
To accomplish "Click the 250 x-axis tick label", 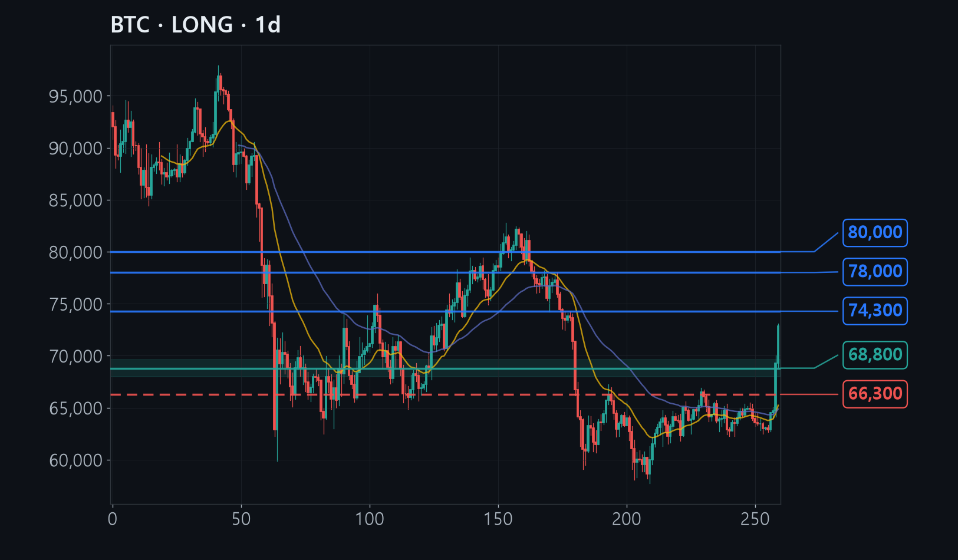I will pyautogui.click(x=755, y=519).
